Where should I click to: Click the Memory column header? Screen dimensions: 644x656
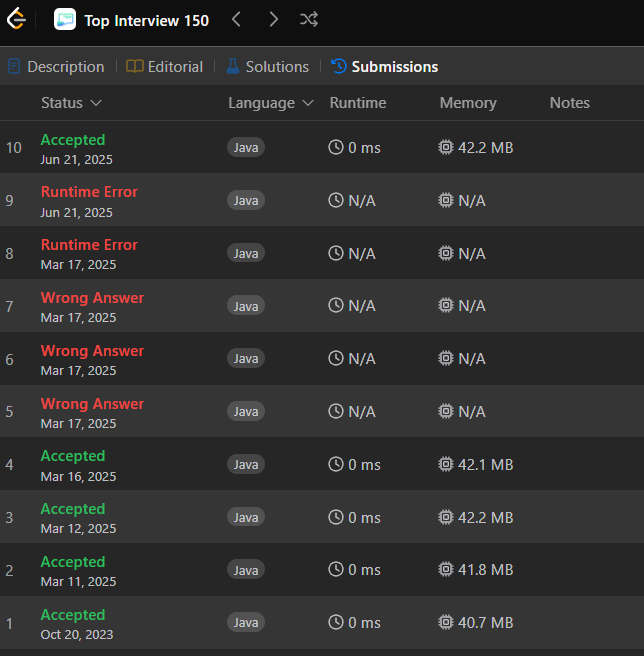coord(468,103)
